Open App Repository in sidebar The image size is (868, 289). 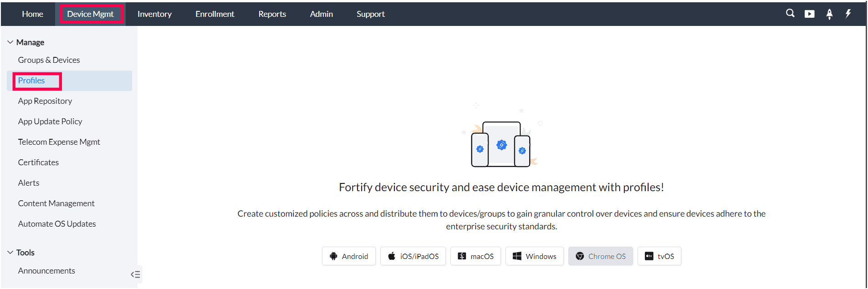[x=45, y=101]
